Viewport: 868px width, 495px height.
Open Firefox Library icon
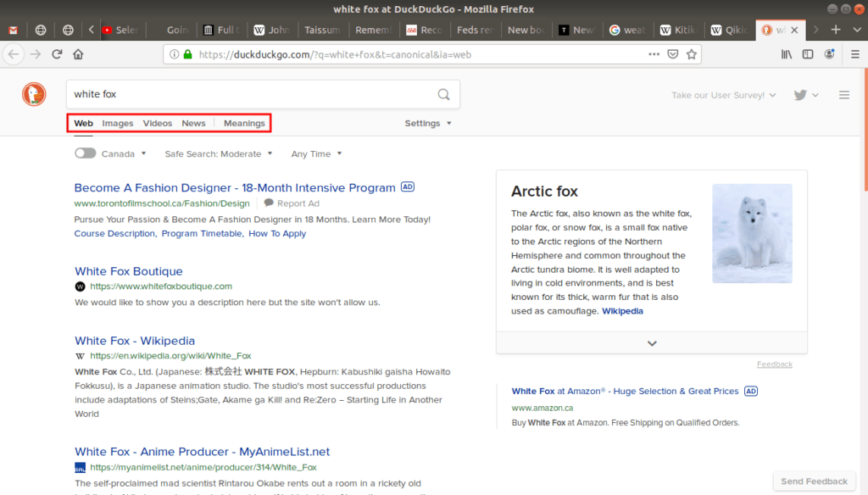coord(787,54)
